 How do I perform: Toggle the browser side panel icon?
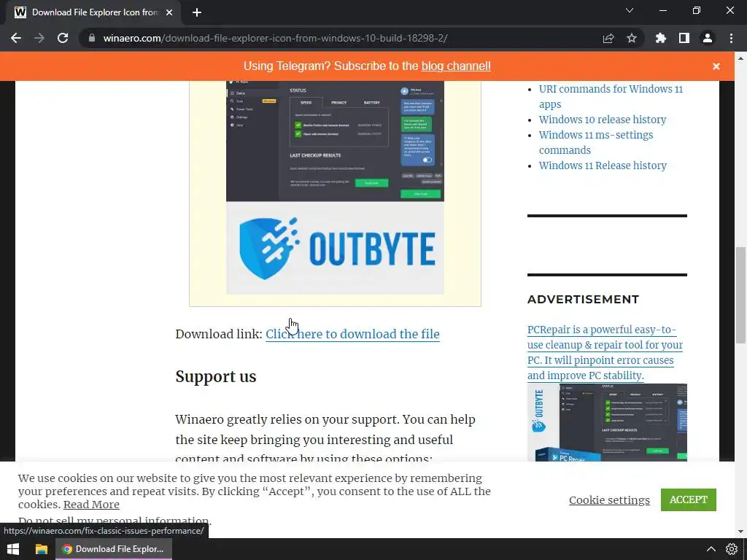pyautogui.click(x=684, y=38)
